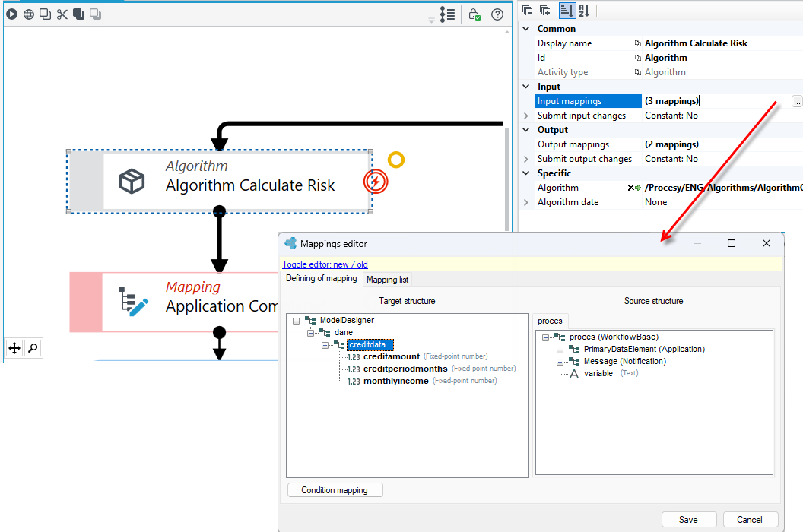Image resolution: width=803 pixels, height=532 pixels.
Task: Click the red lightning error marker on Algorithm node
Action: pos(376,181)
